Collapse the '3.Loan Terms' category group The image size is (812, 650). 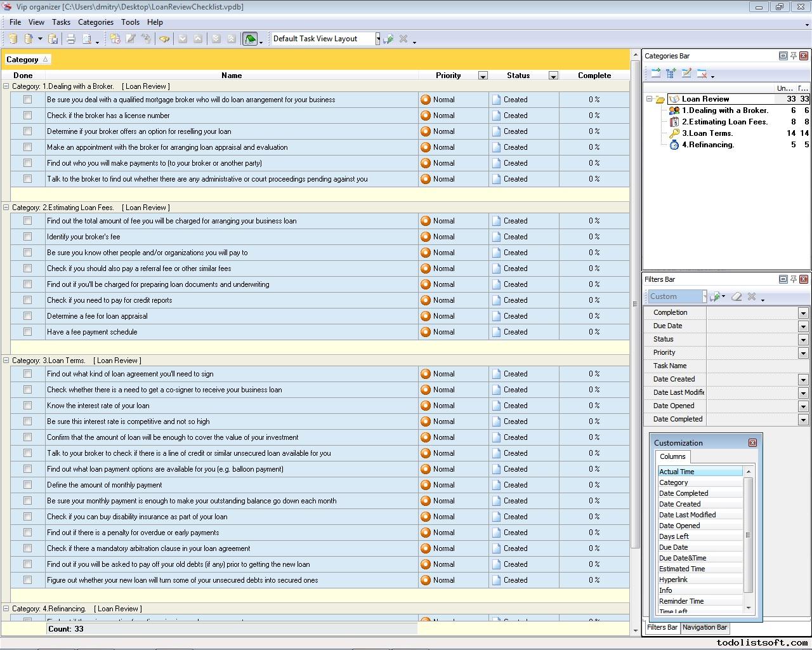pyautogui.click(x=6, y=361)
